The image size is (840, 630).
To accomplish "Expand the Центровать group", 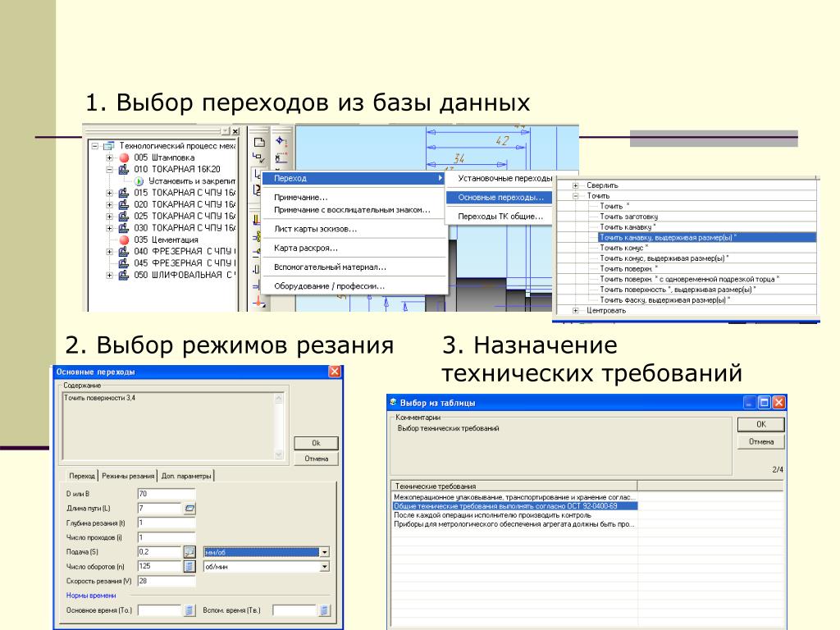I will tap(576, 311).
